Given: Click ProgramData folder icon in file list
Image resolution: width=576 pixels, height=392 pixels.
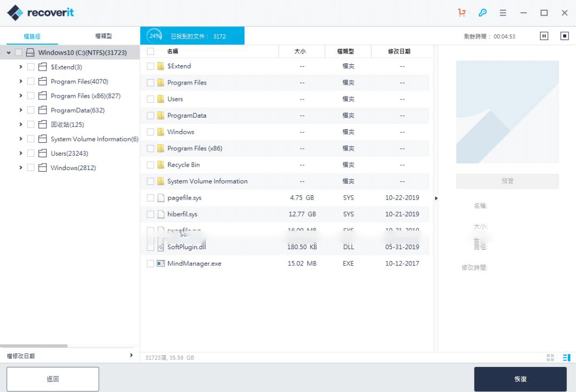Looking at the screenshot, I should pos(160,116).
